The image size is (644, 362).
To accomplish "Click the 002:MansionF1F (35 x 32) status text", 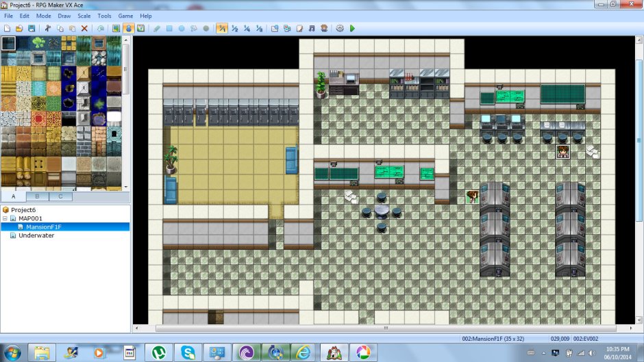I will (493, 339).
